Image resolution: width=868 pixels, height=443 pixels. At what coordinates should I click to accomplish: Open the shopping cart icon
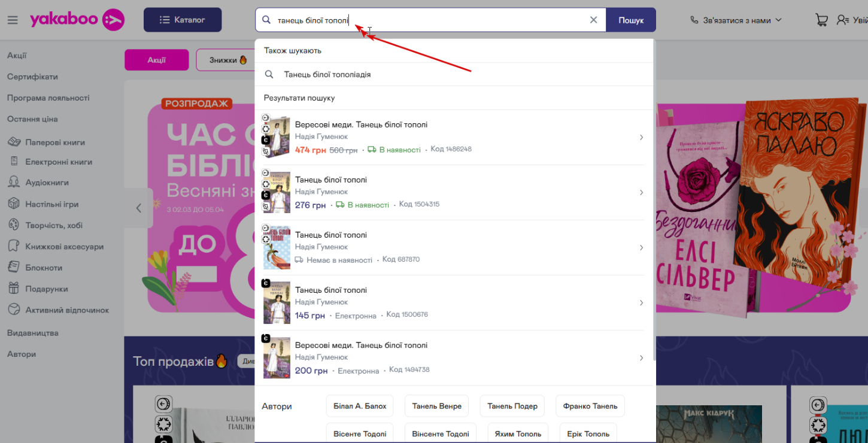coord(821,20)
